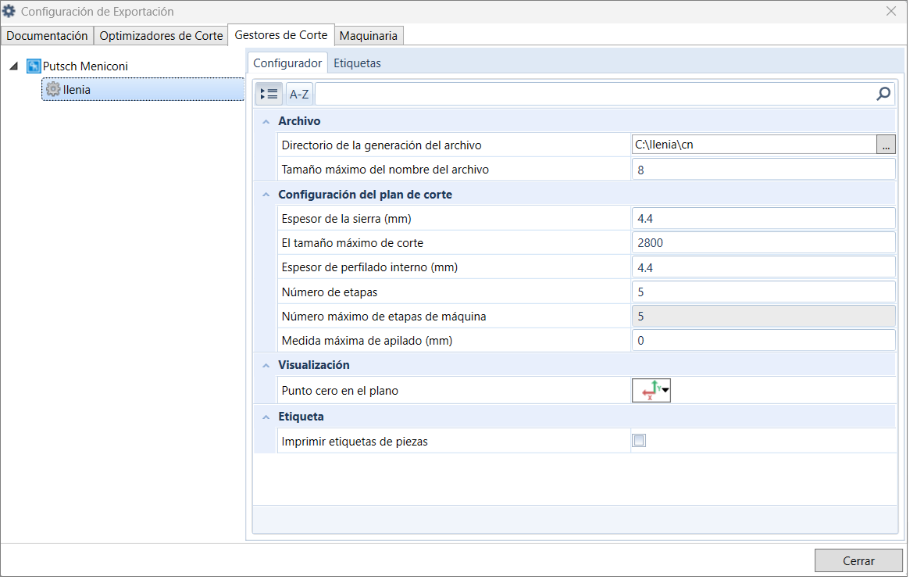Enable Imprimir etiquetas de piezas checkbox
924x587 pixels.
coord(639,441)
